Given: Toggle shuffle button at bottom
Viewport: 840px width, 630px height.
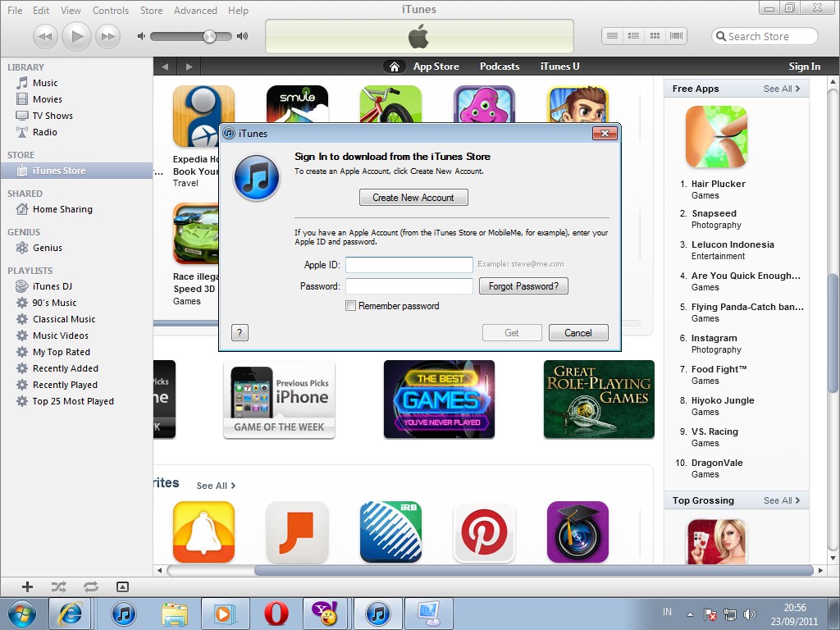Looking at the screenshot, I should [x=58, y=587].
